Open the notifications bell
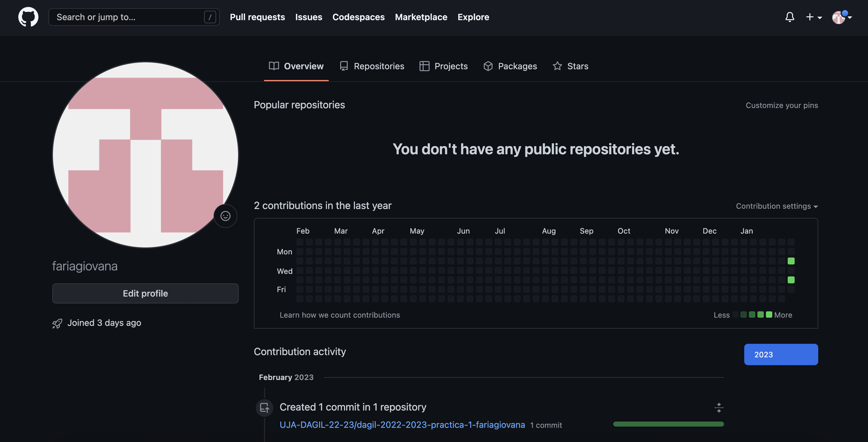 (790, 17)
